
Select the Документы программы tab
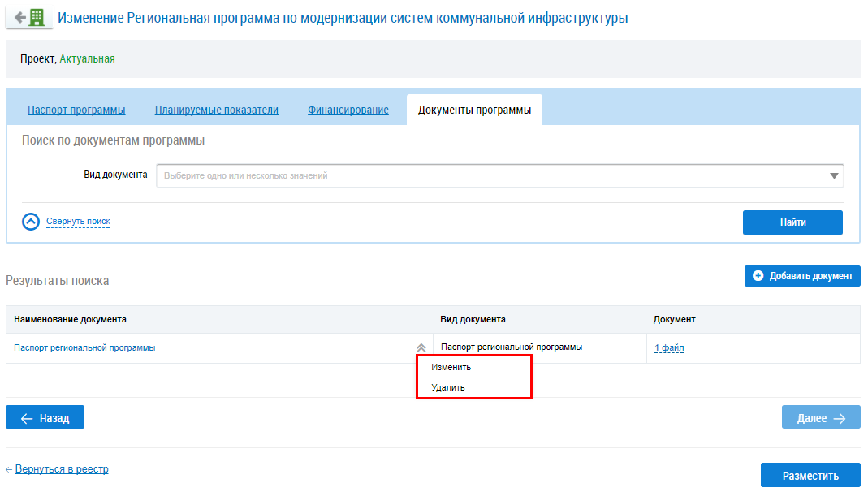pos(474,110)
